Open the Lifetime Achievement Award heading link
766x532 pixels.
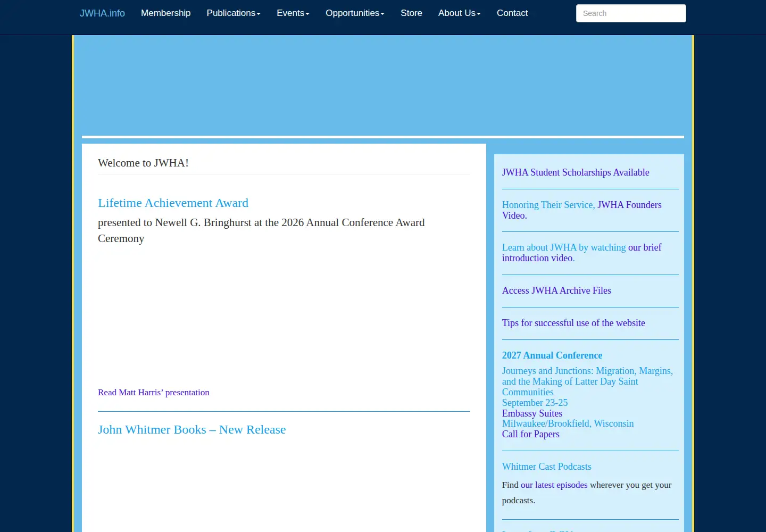pyautogui.click(x=173, y=203)
